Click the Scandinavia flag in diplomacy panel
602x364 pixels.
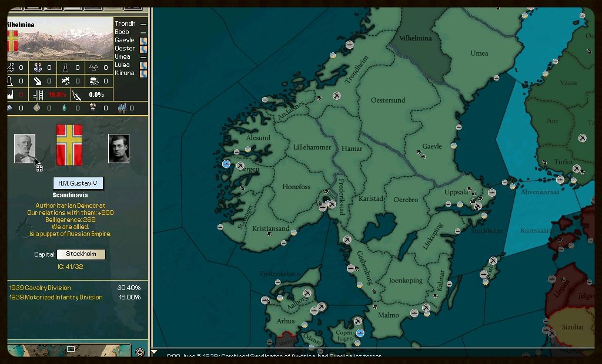[69, 145]
